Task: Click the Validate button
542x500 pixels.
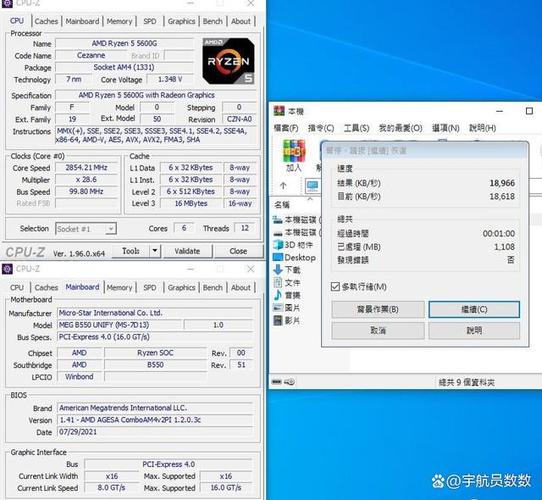Action: coord(187,251)
